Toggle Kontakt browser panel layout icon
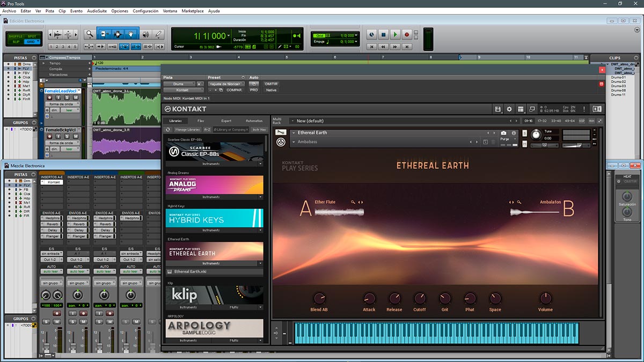 521,109
